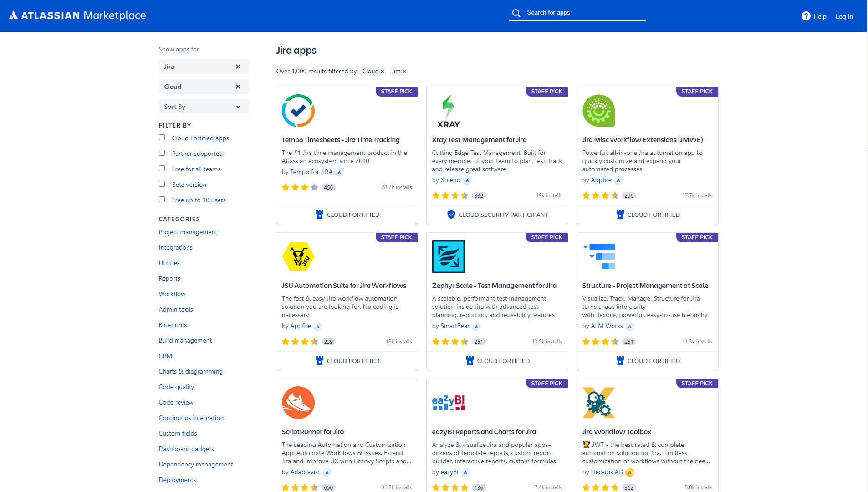Click Cloud Security Participant shield on Xray card

coord(451,215)
